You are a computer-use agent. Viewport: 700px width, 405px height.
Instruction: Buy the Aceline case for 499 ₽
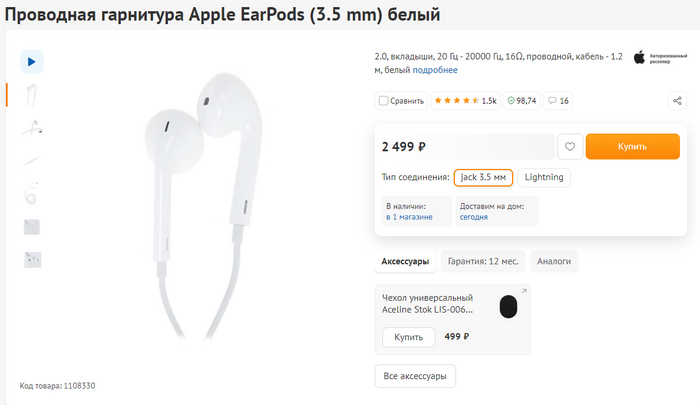point(408,337)
